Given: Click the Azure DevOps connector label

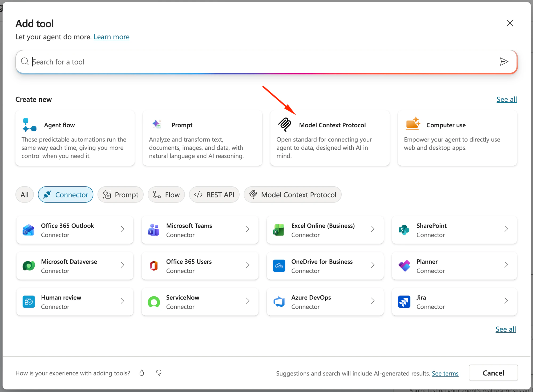Looking at the screenshot, I should point(311,297).
